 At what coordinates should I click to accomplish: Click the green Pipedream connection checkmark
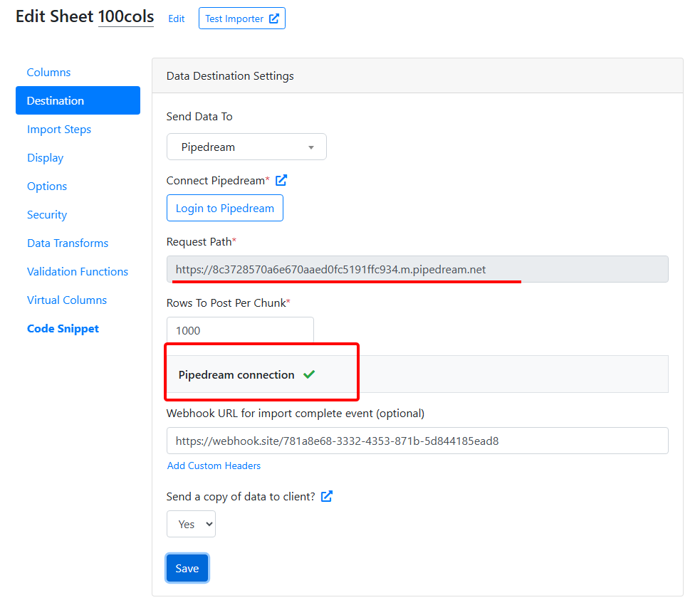pyautogui.click(x=309, y=374)
